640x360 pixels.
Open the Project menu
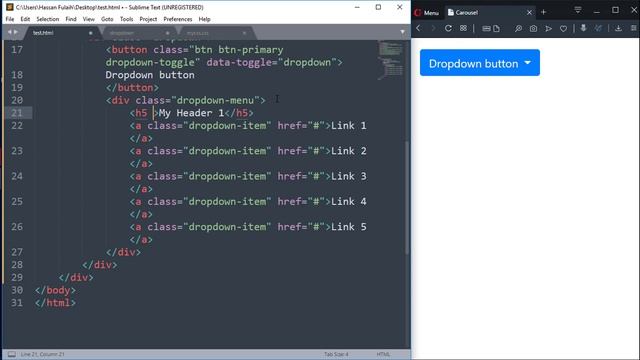[x=148, y=19]
